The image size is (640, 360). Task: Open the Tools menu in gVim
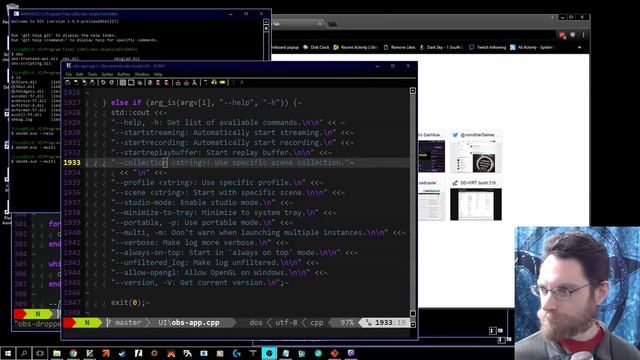tap(93, 74)
